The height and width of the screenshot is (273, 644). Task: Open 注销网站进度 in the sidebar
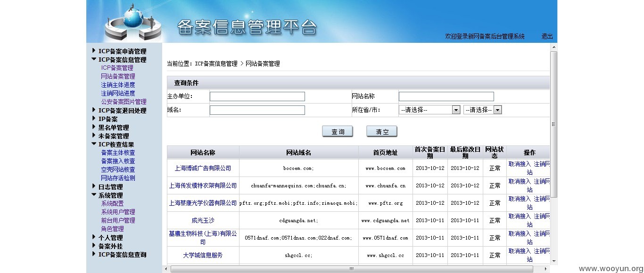coord(118,93)
